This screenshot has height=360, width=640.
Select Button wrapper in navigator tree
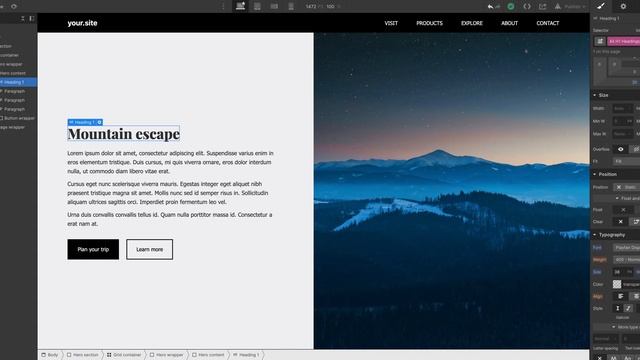(18, 118)
